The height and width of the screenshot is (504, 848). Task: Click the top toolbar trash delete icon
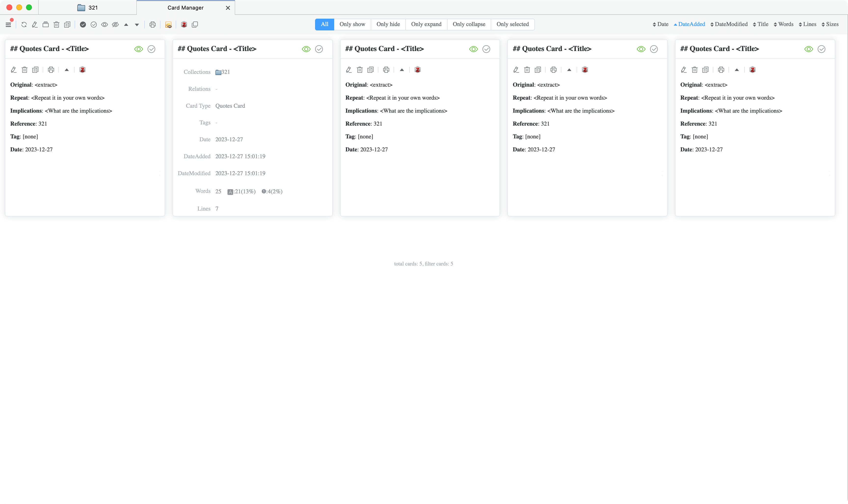point(56,25)
